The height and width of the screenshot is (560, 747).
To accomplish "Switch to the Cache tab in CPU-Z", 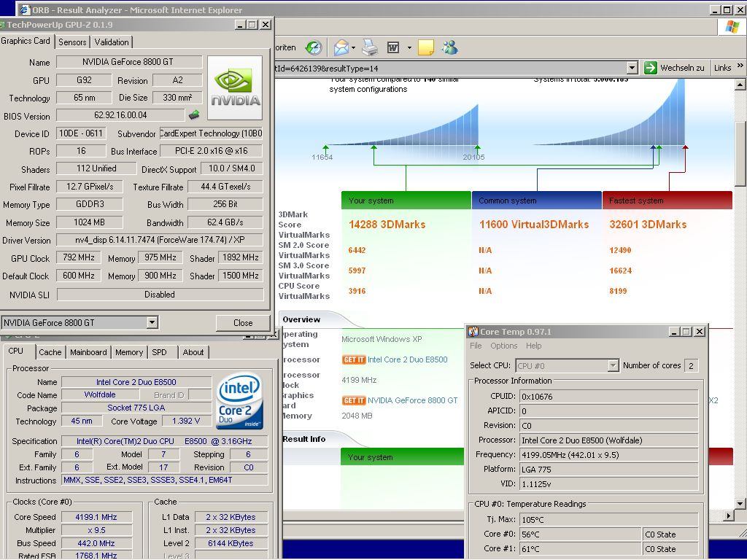I will point(50,352).
